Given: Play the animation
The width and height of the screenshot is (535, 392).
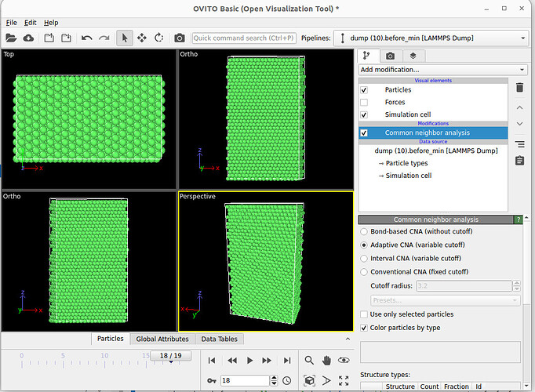Looking at the screenshot, I should point(249,361).
